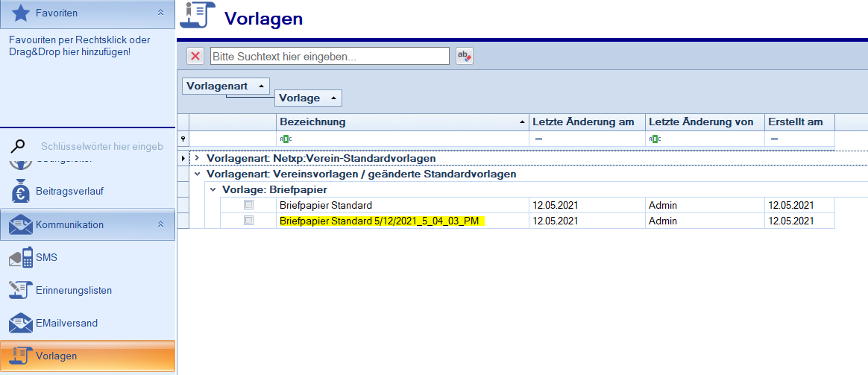Check the box for Briefpapier Standard 5/12/2021 row
The height and width of the screenshot is (375, 868).
(x=249, y=221)
